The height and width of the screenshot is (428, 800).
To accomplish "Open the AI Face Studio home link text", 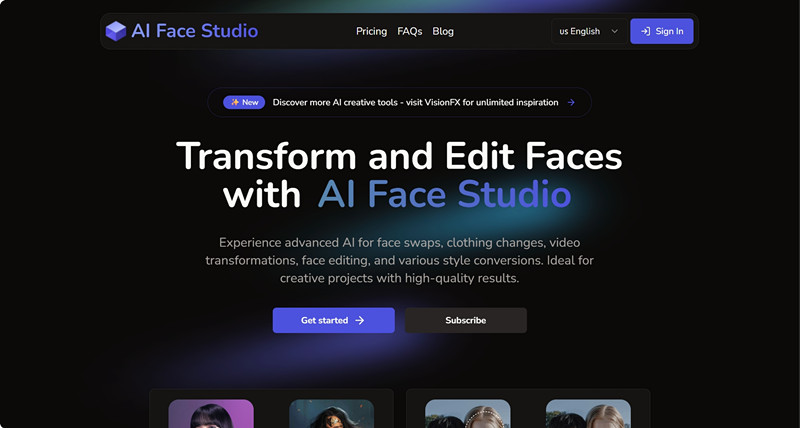I will point(194,31).
